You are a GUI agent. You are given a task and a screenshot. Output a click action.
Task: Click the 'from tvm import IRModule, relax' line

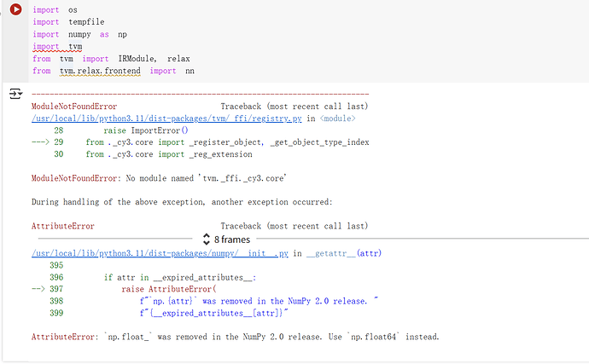111,59
